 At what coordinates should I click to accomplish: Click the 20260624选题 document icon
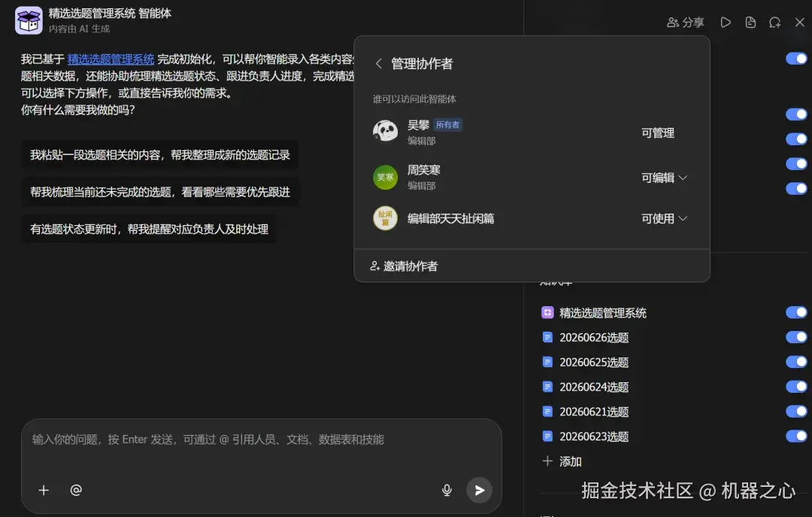(x=547, y=386)
